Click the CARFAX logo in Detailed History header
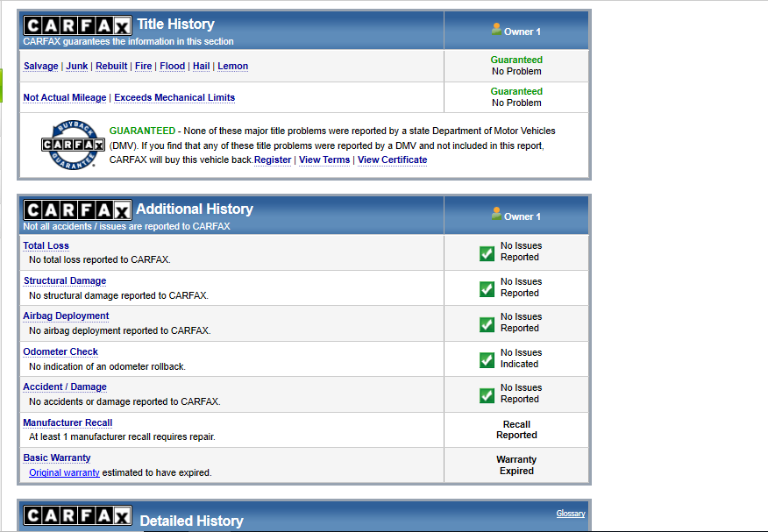The width and height of the screenshot is (768, 532). [77, 515]
